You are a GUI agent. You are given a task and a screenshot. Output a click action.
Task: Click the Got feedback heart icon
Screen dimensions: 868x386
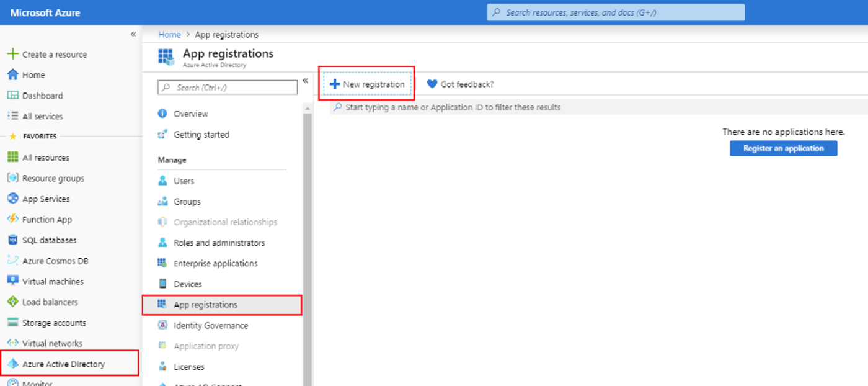tap(432, 84)
